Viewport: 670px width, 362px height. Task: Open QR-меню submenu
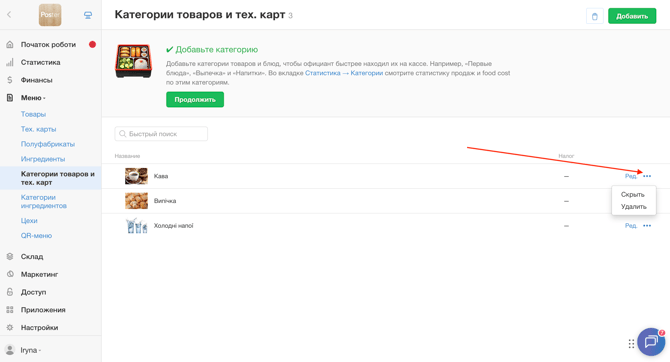pyautogui.click(x=36, y=235)
